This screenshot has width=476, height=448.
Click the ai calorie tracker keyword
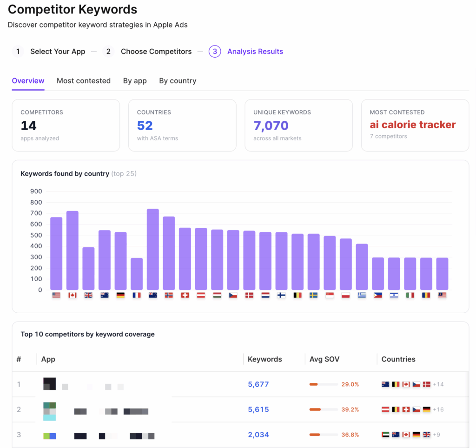tap(412, 125)
